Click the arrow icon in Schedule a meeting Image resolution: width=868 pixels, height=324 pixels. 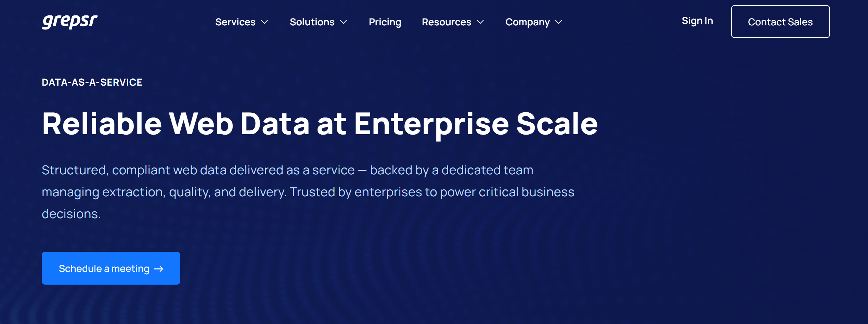coord(159,269)
